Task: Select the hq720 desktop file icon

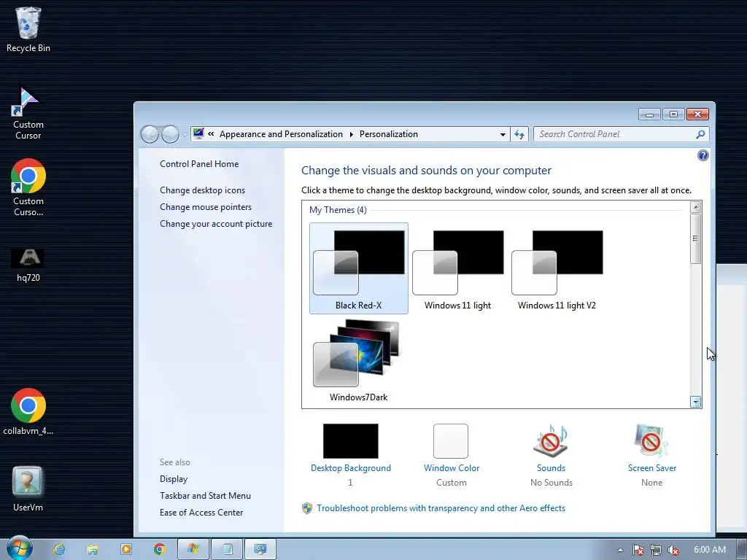Action: point(28,265)
